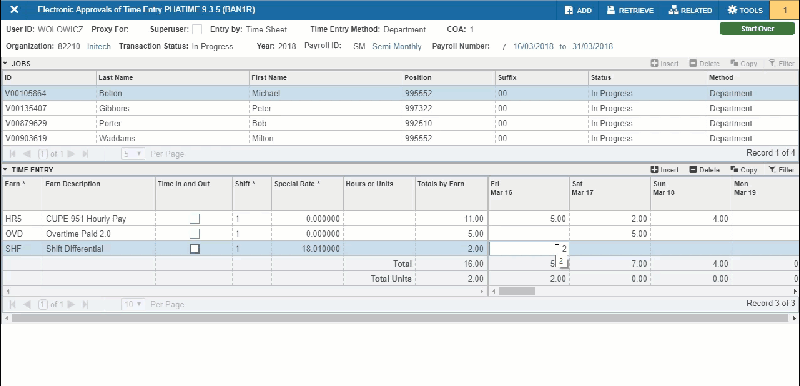The height and width of the screenshot is (386, 800).
Task: Click the Start Over button
Action: pos(758,29)
